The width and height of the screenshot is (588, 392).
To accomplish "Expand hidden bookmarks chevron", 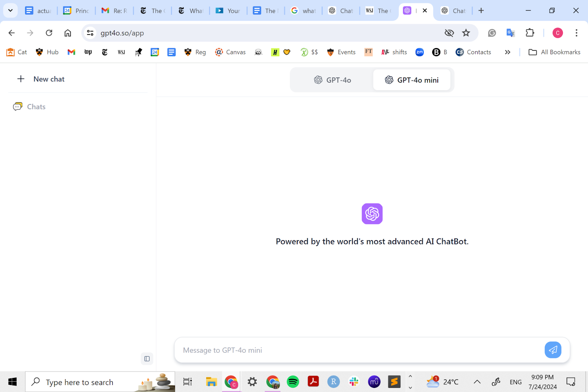I will 508,52.
